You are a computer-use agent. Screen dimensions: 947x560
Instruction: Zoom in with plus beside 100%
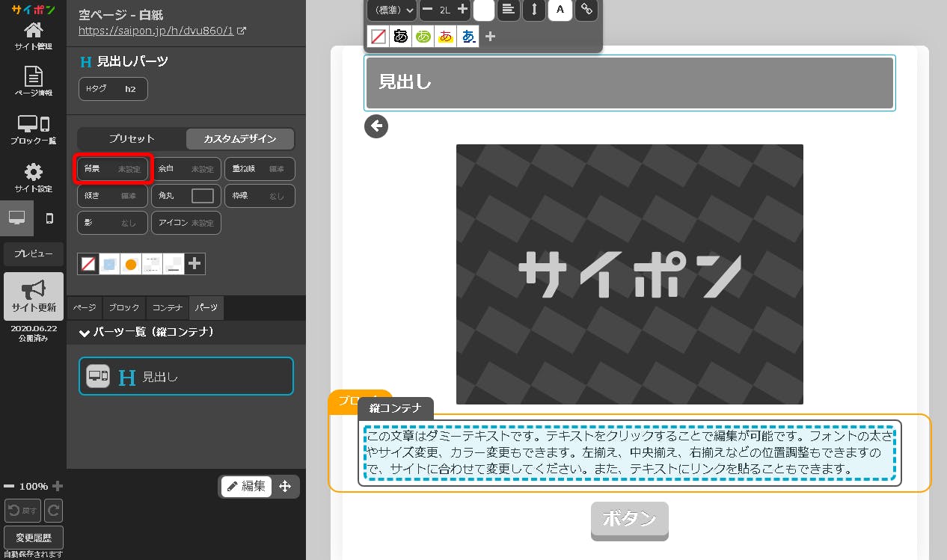58,486
